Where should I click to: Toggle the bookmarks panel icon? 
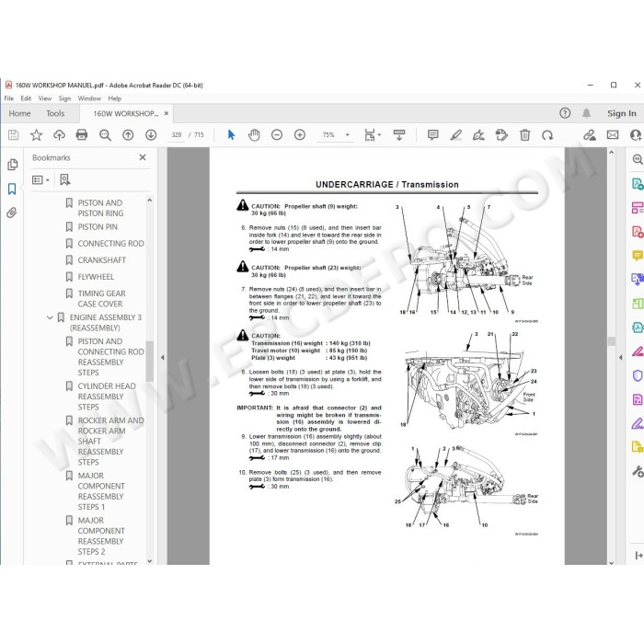pyautogui.click(x=12, y=189)
